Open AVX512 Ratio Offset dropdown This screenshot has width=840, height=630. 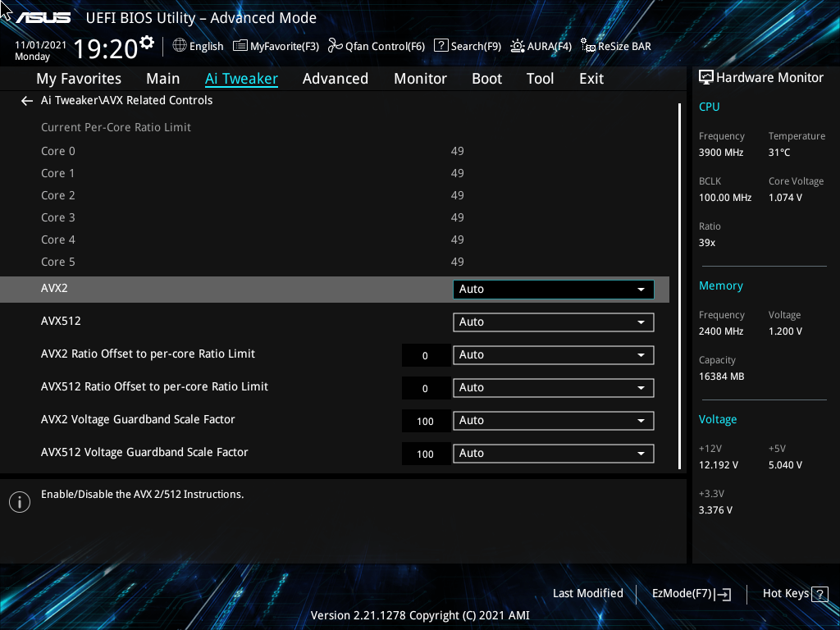coord(554,388)
